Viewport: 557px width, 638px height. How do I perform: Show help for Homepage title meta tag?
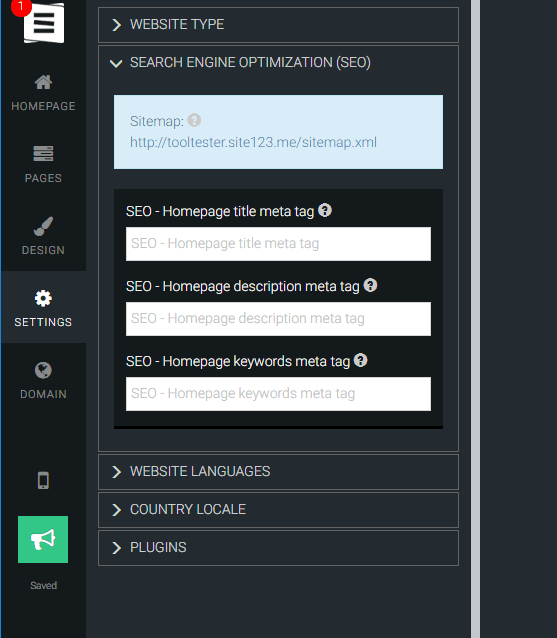(x=325, y=210)
